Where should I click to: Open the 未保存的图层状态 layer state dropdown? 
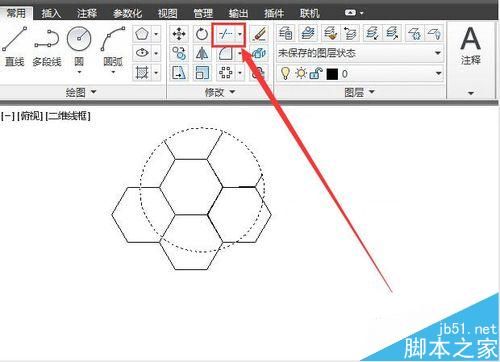click(360, 53)
